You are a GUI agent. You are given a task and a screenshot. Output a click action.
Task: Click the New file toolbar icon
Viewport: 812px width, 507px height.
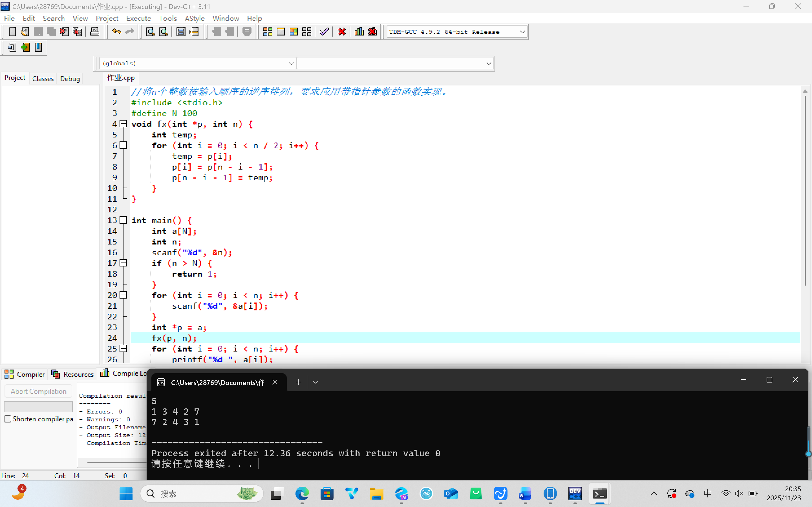(x=12, y=32)
